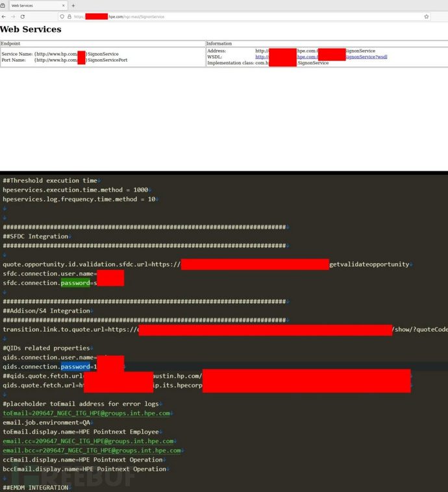Viewport: 448px width, 492px height.
Task: Reload the page with the refresh icon
Action: 22,17
